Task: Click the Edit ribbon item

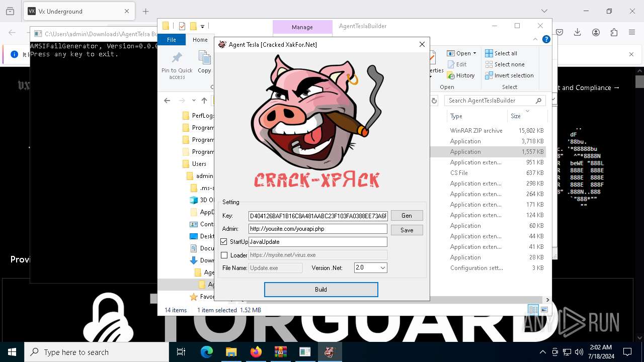Action: [x=457, y=64]
